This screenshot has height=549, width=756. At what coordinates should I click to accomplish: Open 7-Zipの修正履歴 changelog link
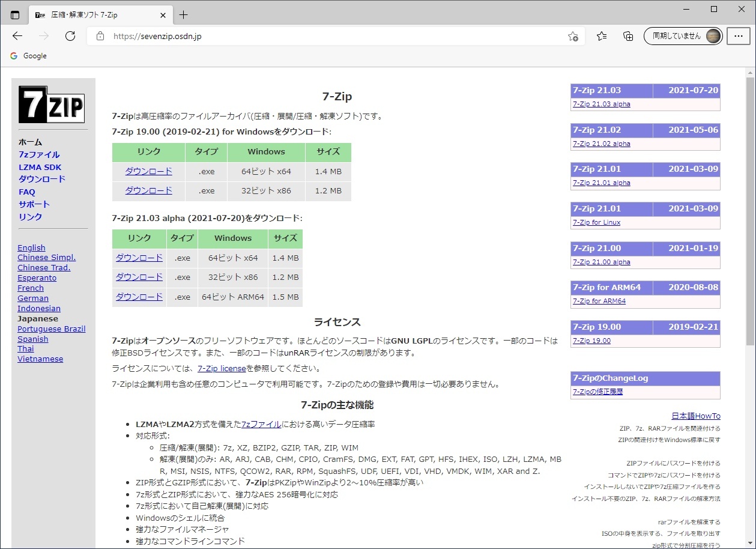click(597, 392)
